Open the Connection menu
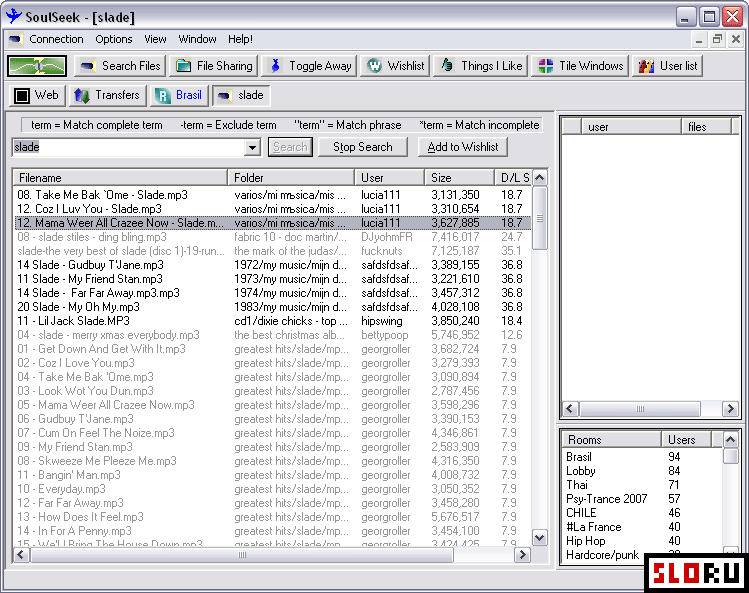The width and height of the screenshot is (749, 593). 56,39
